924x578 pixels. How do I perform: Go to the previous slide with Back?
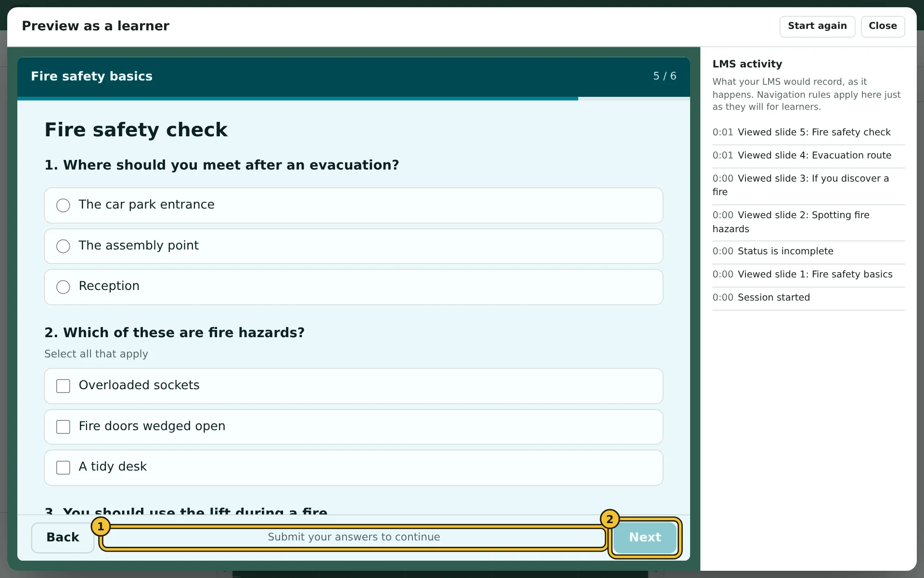pos(63,538)
